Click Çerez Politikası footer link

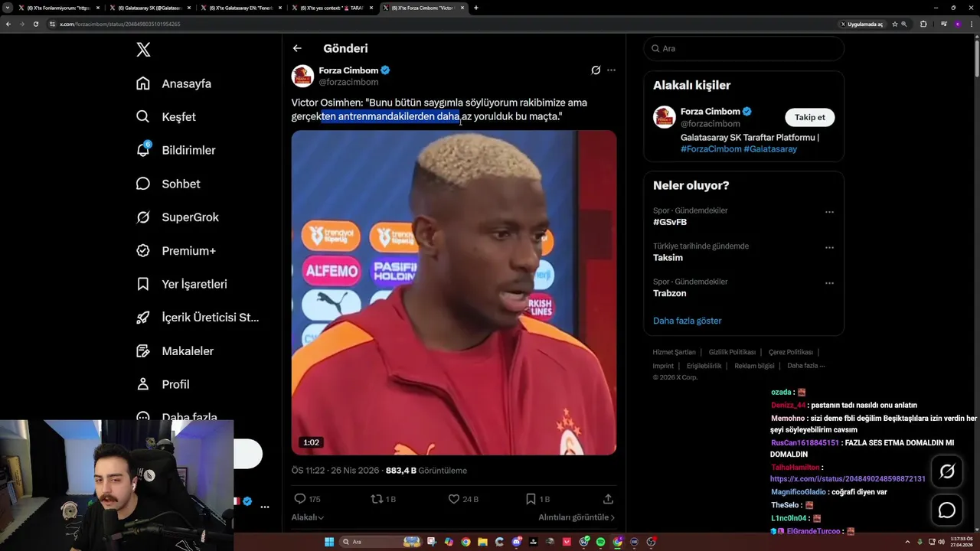[790, 352]
